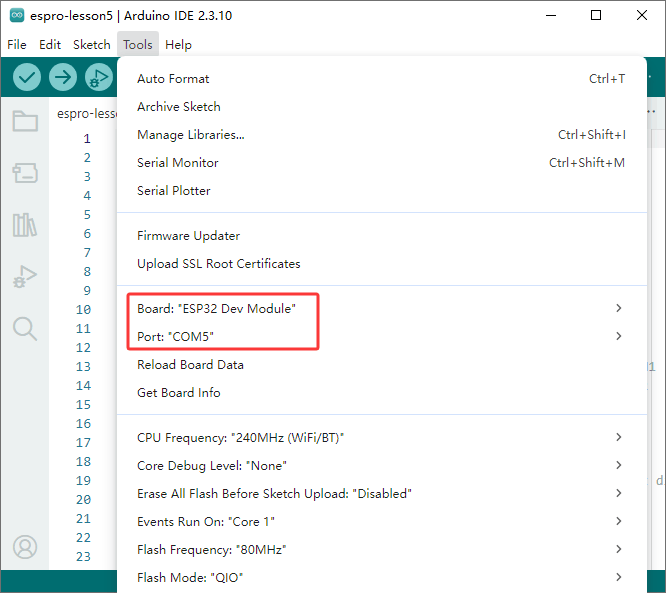Image resolution: width=666 pixels, height=593 pixels.
Task: Click line number 10 in gutter
Action: 83,310
